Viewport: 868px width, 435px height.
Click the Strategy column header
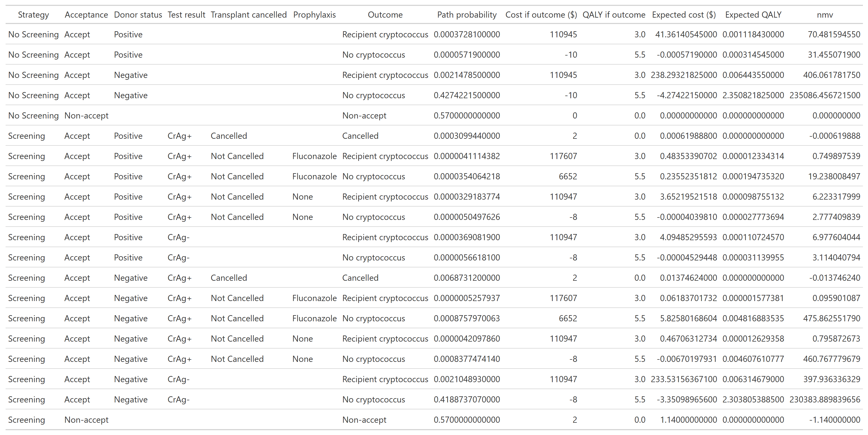pos(33,15)
